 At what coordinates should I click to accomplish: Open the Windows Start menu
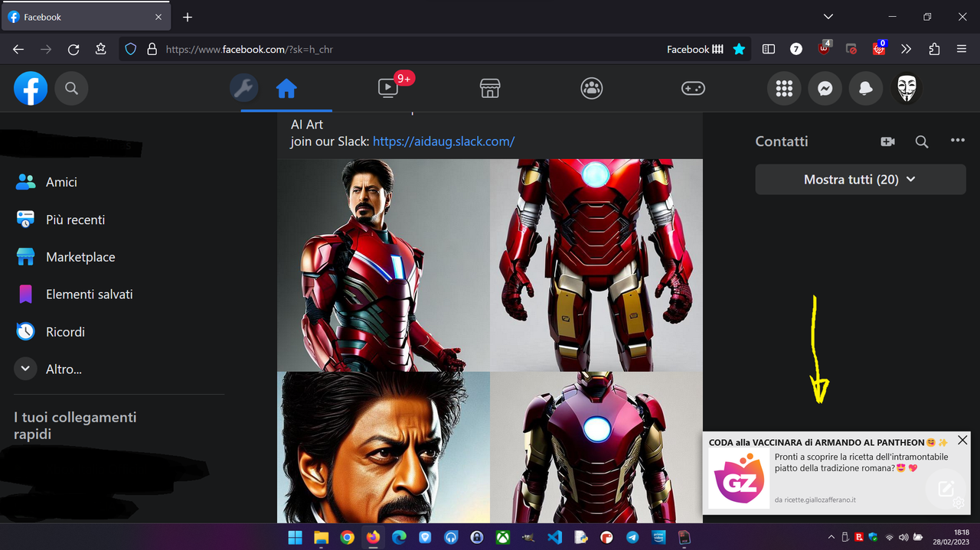click(x=295, y=538)
